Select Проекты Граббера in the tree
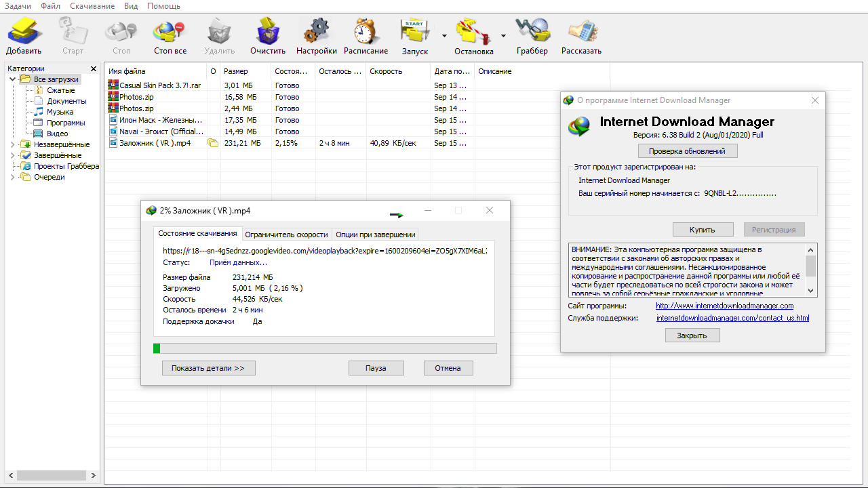Image resolution: width=868 pixels, height=488 pixels. click(x=66, y=166)
